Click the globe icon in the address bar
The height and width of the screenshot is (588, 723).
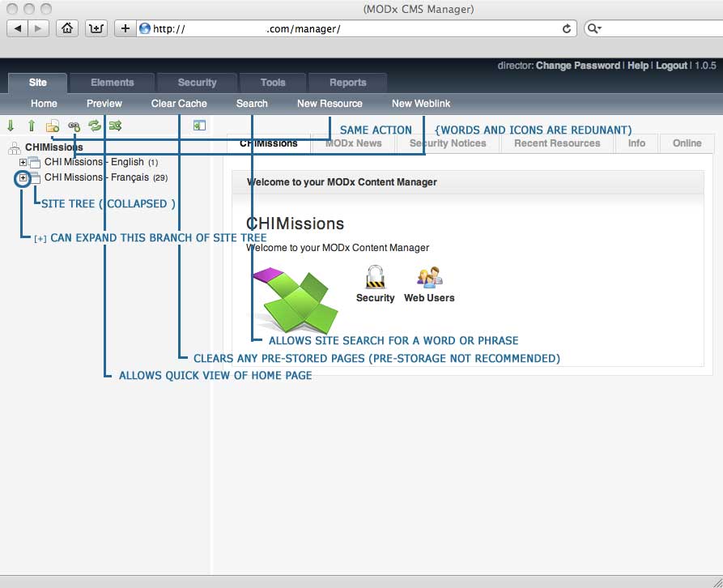pos(145,28)
